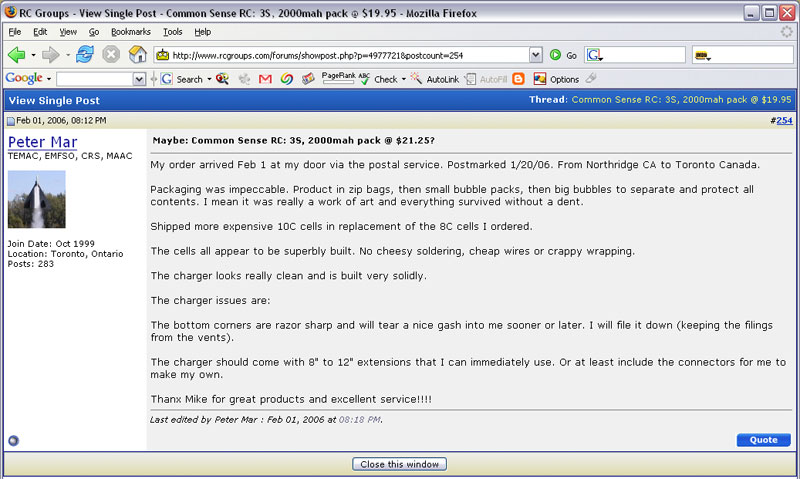800x479 pixels.
Task: Click the colorful swirl icon in Google toolbar
Action: [287, 79]
